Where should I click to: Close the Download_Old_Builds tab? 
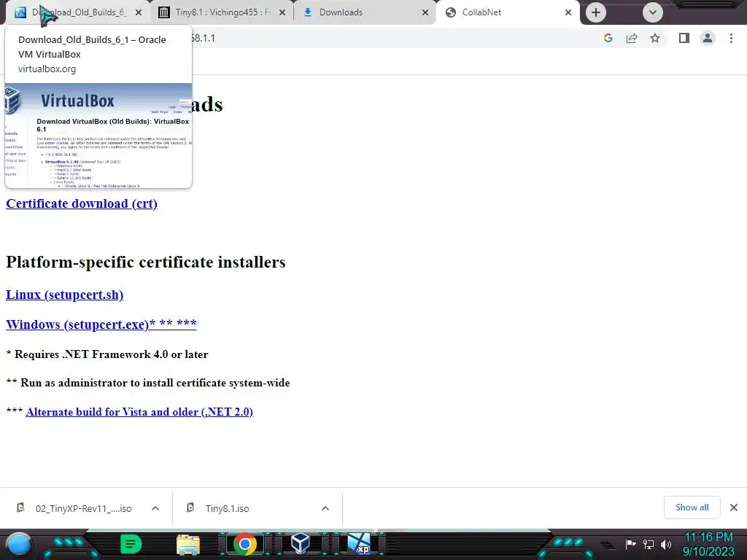(139, 12)
